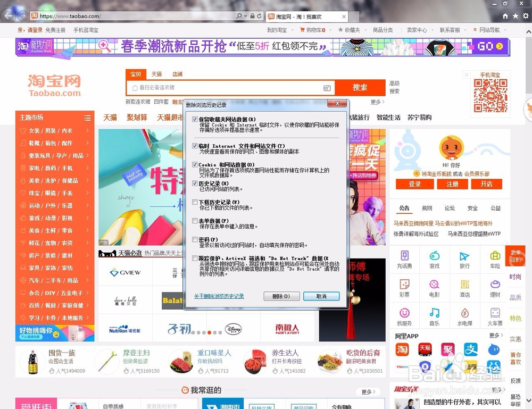The width and height of the screenshot is (532, 409).
Task: Check 表单数据 checkbox
Action: coord(195,221)
